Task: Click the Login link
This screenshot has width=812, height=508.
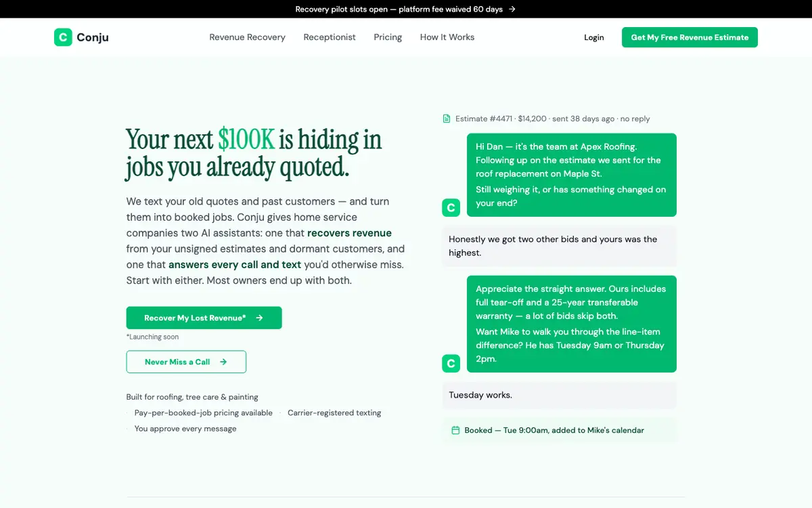Action: [x=594, y=37]
